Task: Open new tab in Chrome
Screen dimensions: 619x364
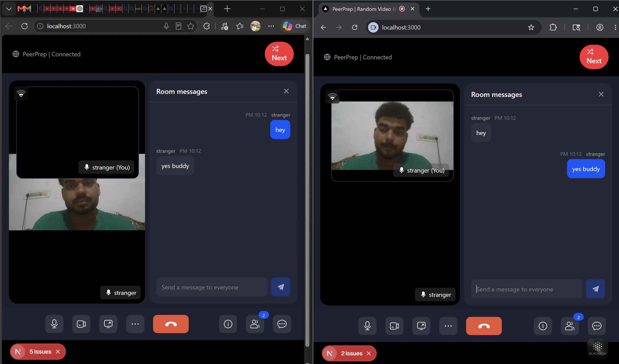Action: (428, 9)
